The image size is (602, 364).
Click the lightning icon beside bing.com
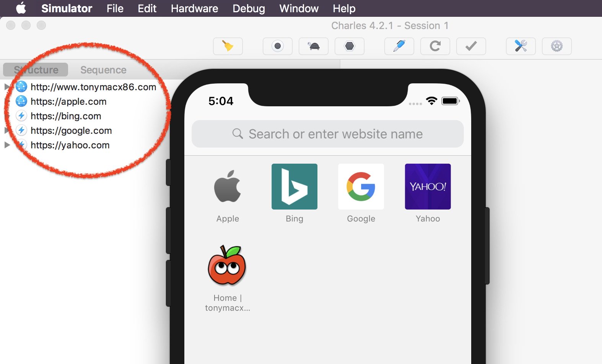point(21,116)
